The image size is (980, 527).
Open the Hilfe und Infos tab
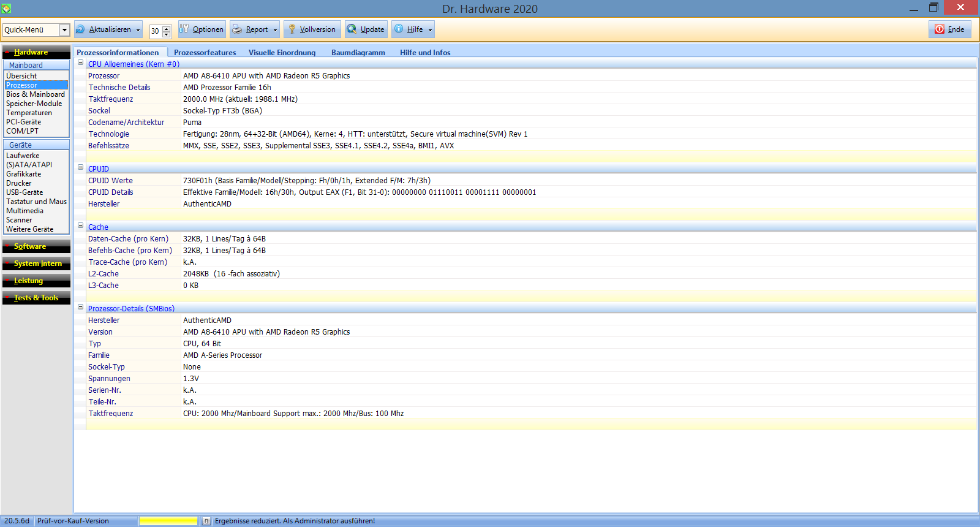[x=425, y=53]
